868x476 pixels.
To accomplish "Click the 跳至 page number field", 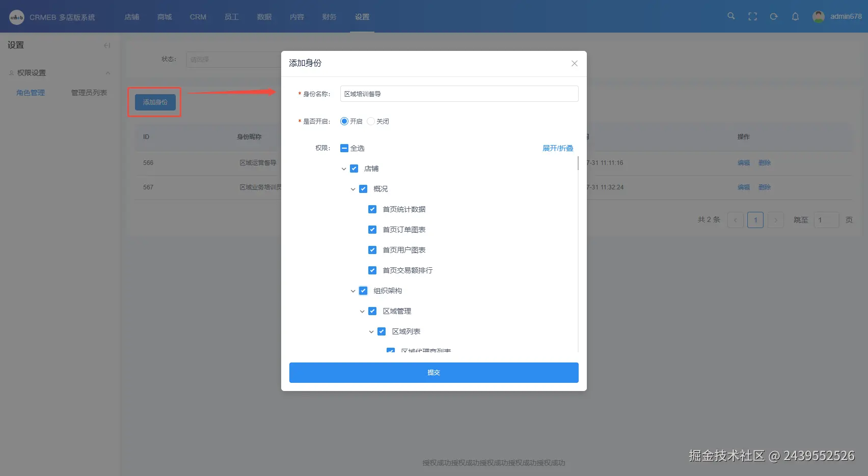I will (x=827, y=220).
